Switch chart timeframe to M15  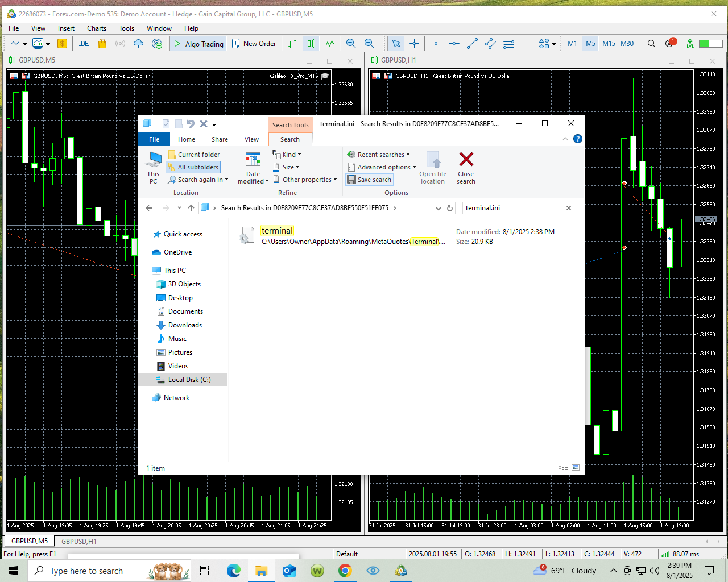[609, 44]
